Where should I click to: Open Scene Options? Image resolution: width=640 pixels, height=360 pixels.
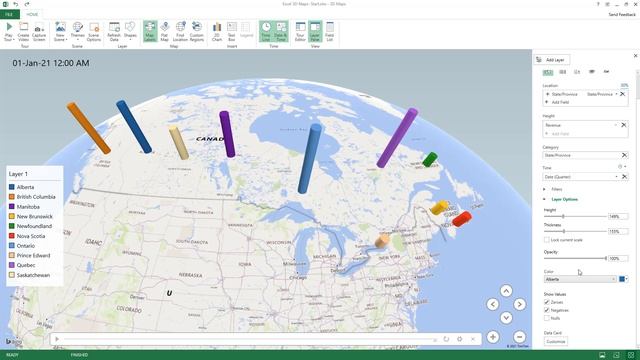tap(93, 31)
